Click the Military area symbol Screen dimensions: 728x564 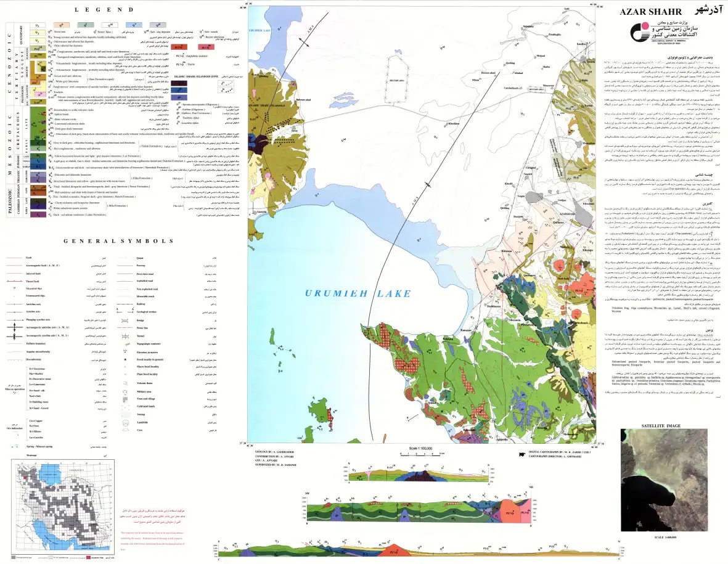(x=125, y=391)
